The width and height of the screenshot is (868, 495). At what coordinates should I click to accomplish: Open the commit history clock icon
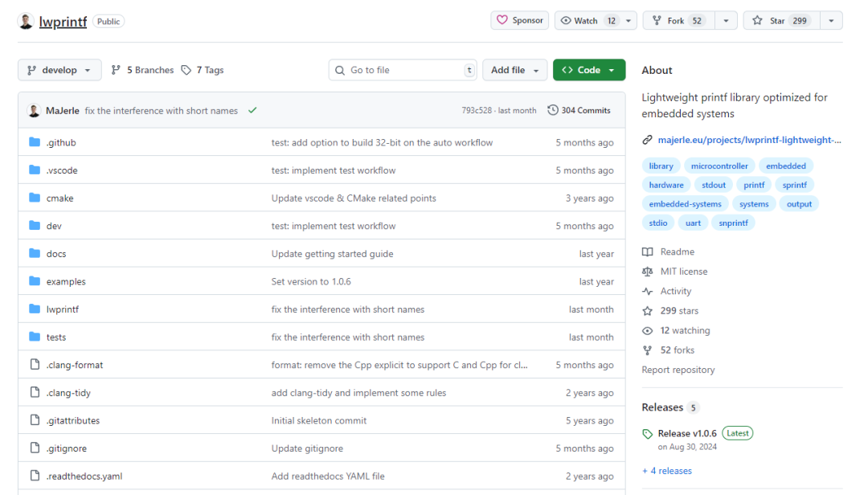pyautogui.click(x=553, y=111)
